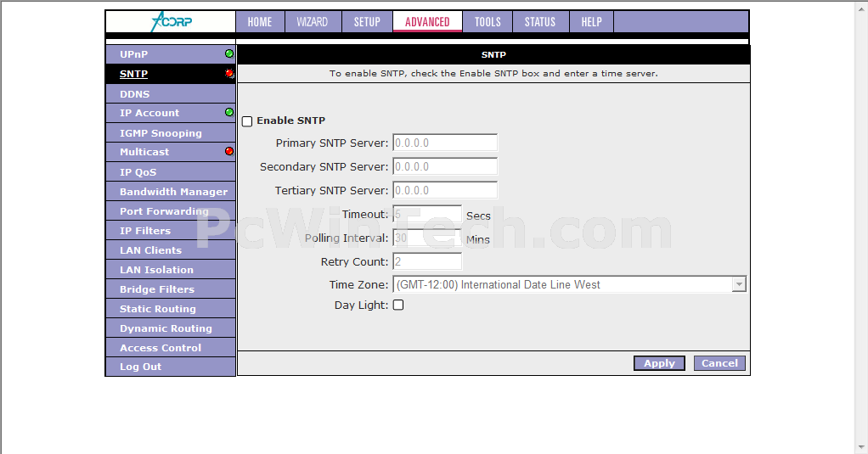Select the ADVANCED tab

pyautogui.click(x=427, y=21)
